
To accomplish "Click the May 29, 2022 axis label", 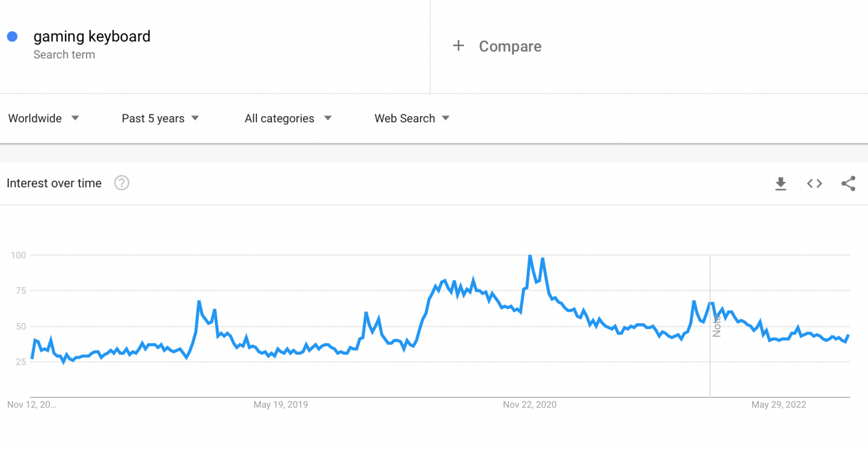I will click(x=778, y=404).
